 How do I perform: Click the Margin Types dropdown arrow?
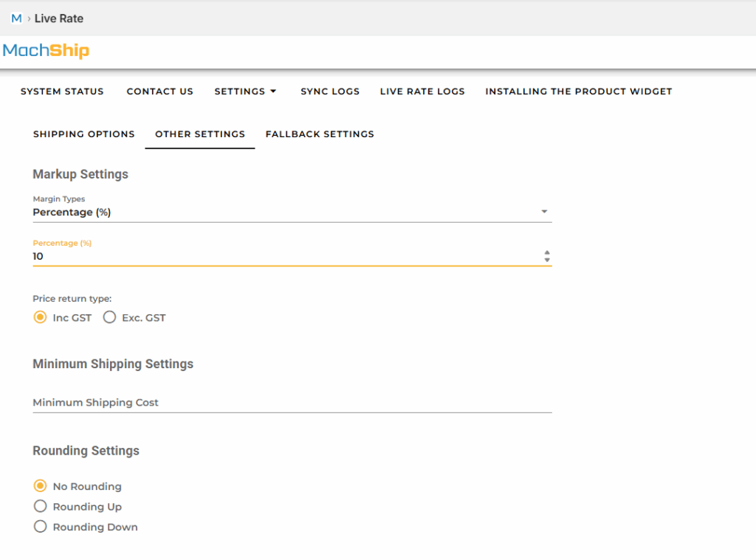tap(544, 212)
